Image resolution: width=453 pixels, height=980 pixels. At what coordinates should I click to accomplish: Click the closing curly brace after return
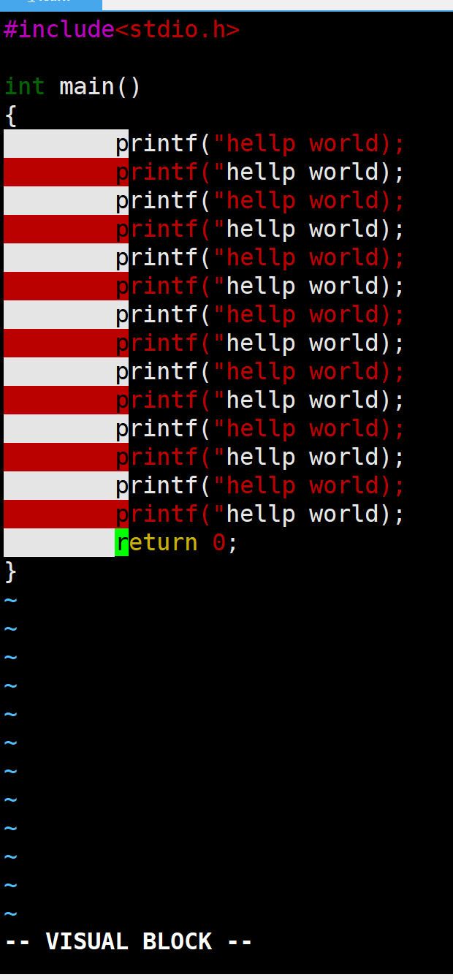(x=10, y=571)
